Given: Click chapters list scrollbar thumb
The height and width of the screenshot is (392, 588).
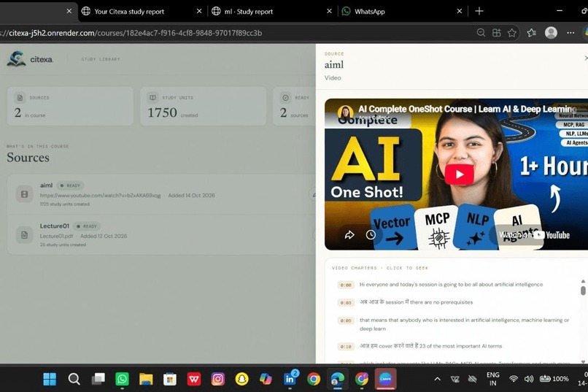Looking at the screenshot, I should 583,291.
